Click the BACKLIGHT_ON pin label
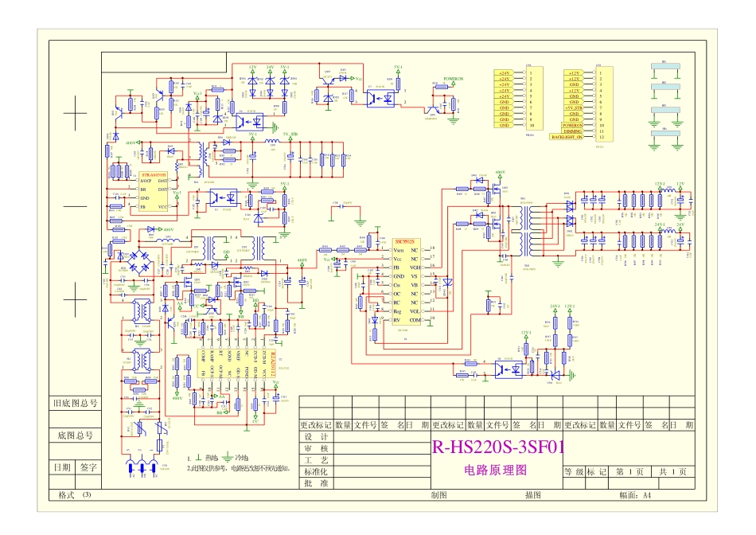The image size is (756, 535). [x=566, y=137]
